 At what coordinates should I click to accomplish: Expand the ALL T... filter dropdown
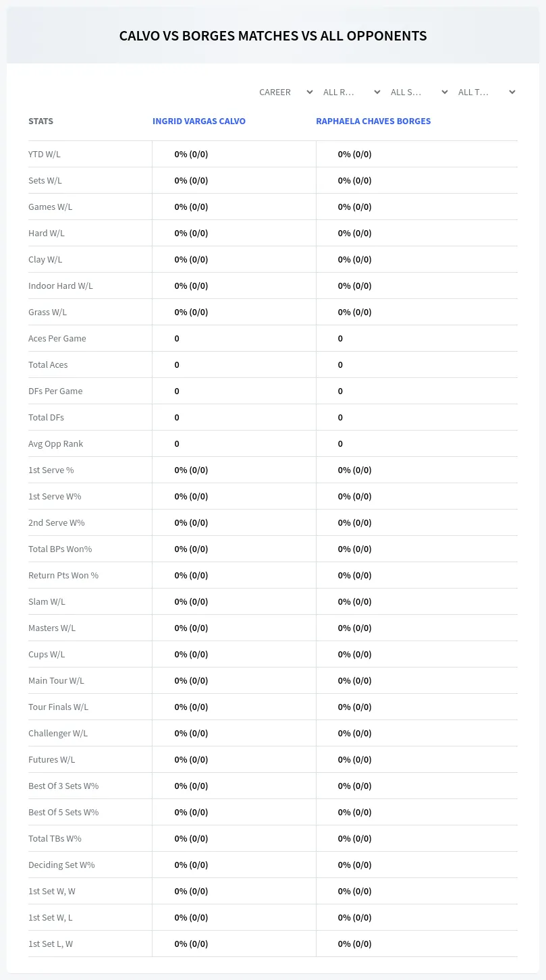coord(485,92)
